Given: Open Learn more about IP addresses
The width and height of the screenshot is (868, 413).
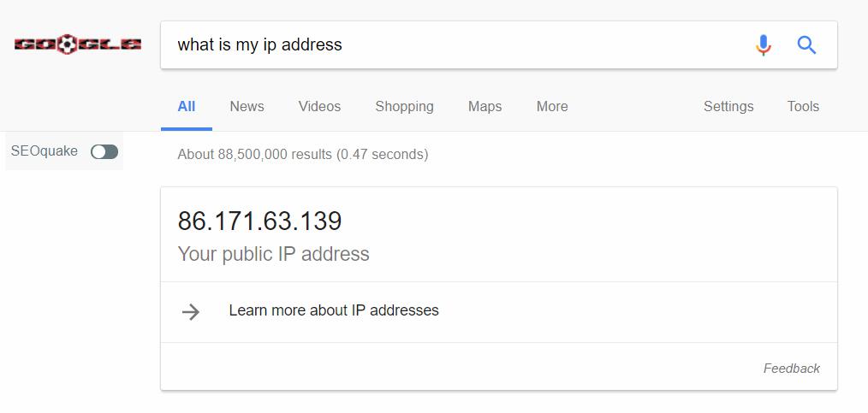Looking at the screenshot, I should [334, 310].
